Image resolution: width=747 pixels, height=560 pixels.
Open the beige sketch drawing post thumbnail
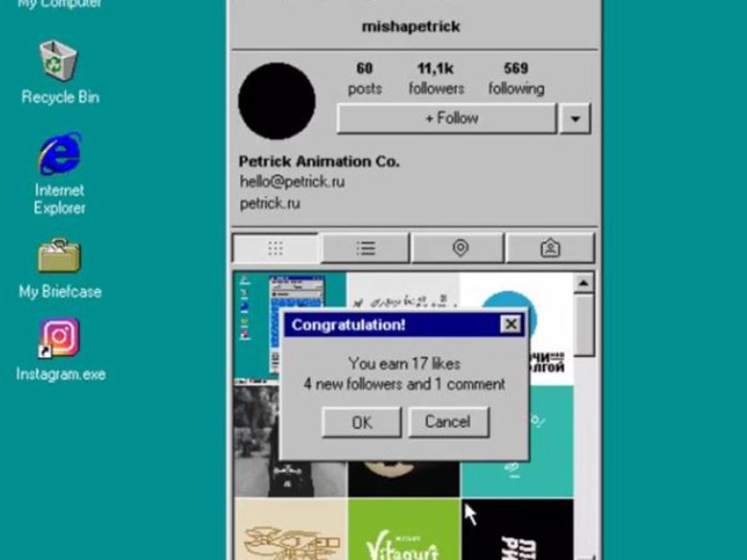pos(290,529)
